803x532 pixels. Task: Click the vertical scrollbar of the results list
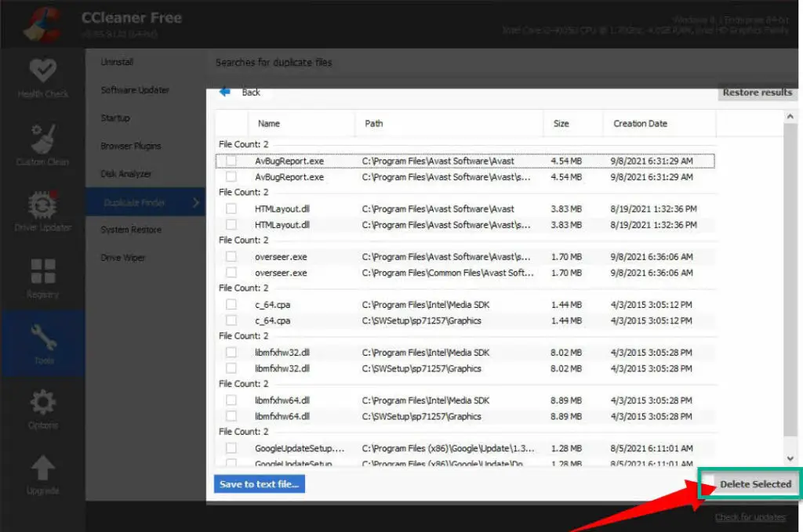790,279
